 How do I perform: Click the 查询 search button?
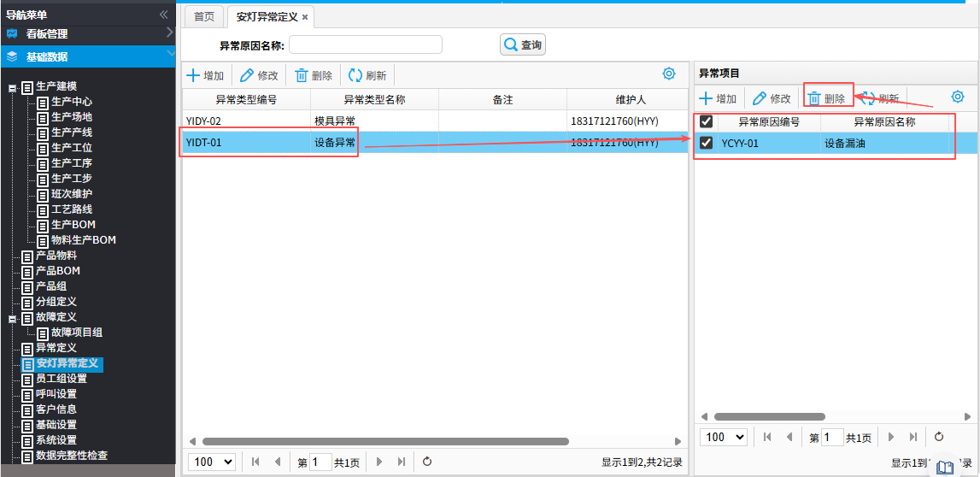[x=523, y=44]
